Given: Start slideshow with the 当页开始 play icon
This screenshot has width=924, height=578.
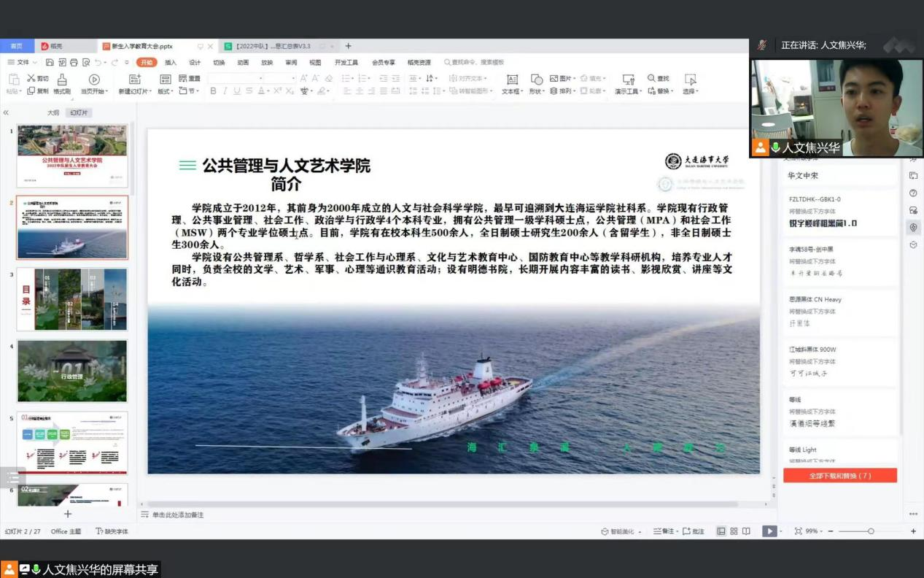Looking at the screenshot, I should pos(94,80).
